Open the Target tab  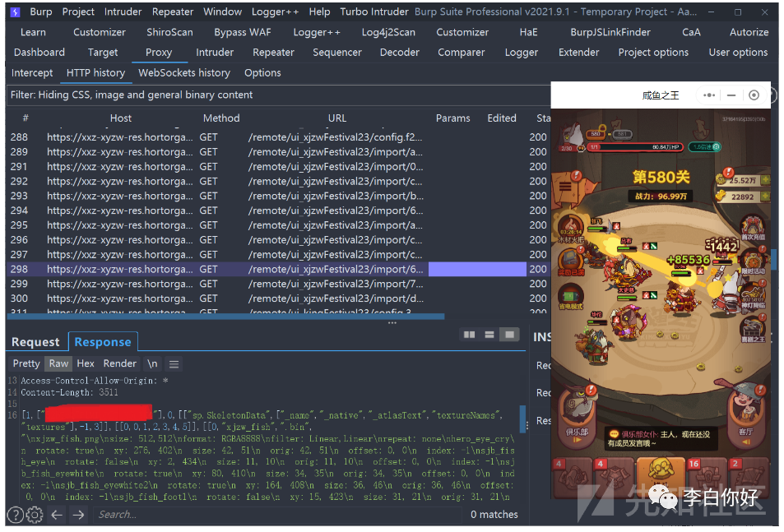click(x=103, y=52)
